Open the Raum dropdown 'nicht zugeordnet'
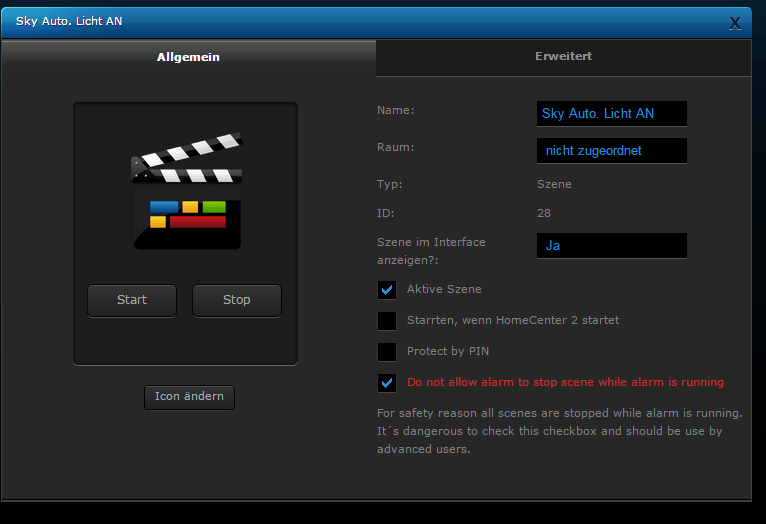The width and height of the screenshot is (766, 524). click(611, 151)
